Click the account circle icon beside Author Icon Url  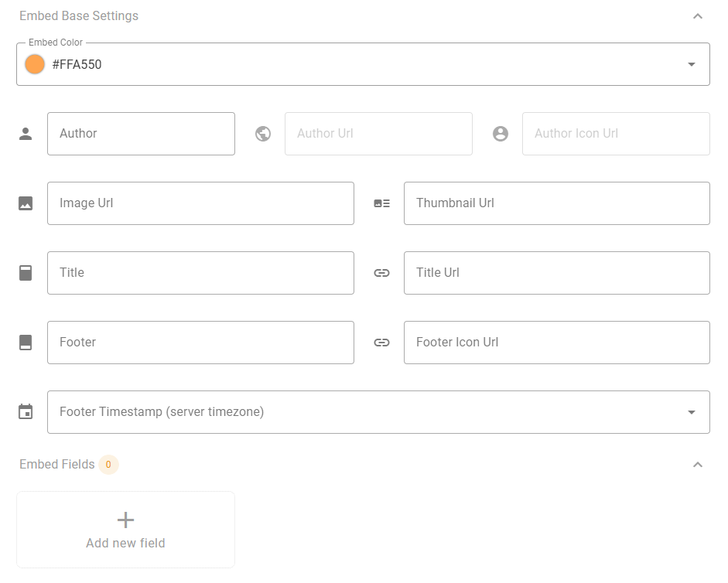(x=501, y=134)
